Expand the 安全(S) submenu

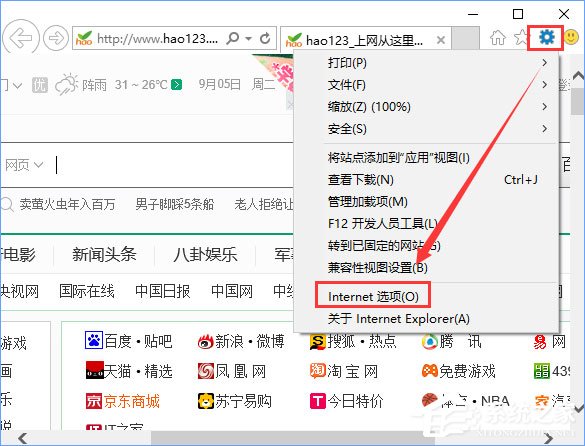(426, 129)
